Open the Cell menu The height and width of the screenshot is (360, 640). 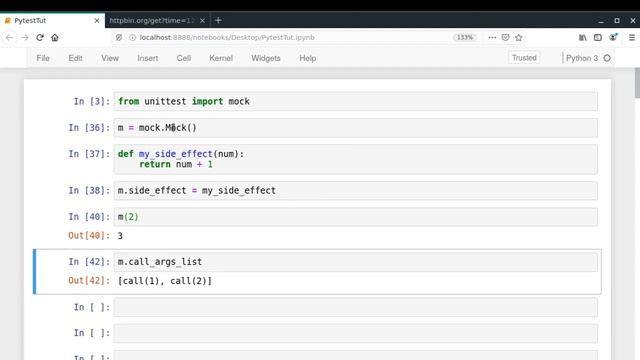click(x=184, y=58)
